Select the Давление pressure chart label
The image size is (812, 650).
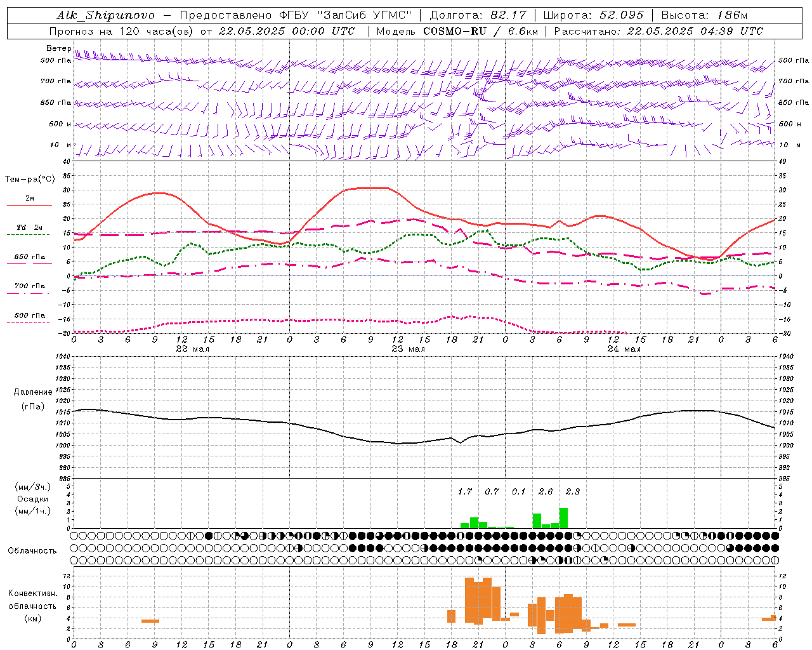coord(33,392)
